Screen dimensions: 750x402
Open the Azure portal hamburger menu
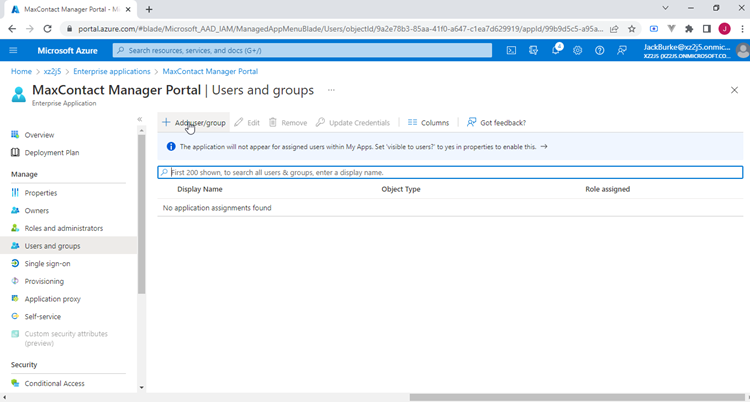coord(13,50)
